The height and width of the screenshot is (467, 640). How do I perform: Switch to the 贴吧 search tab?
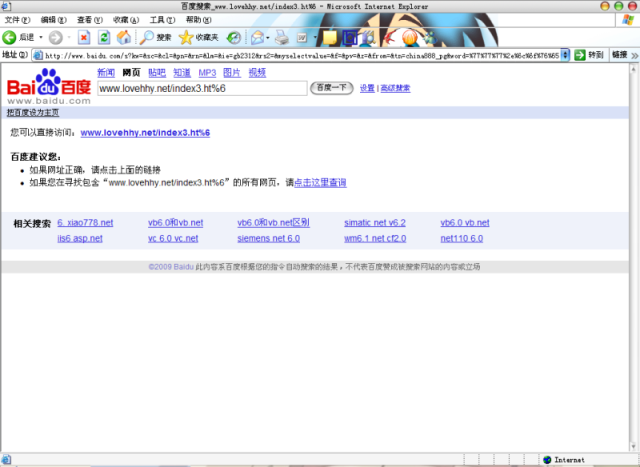click(157, 73)
